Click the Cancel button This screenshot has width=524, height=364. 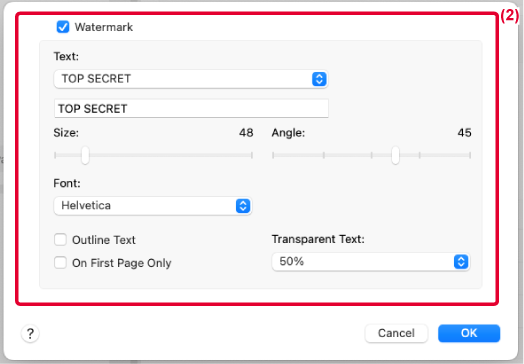point(396,333)
